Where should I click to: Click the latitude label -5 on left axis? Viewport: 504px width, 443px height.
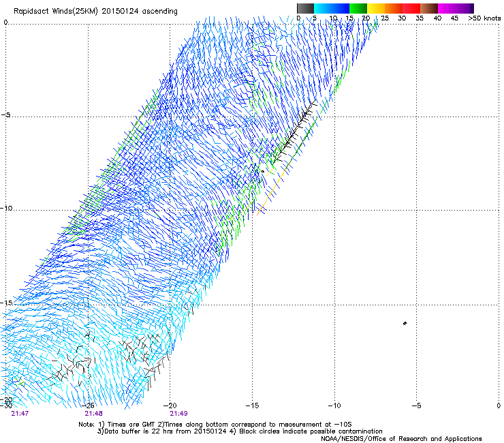click(5, 115)
